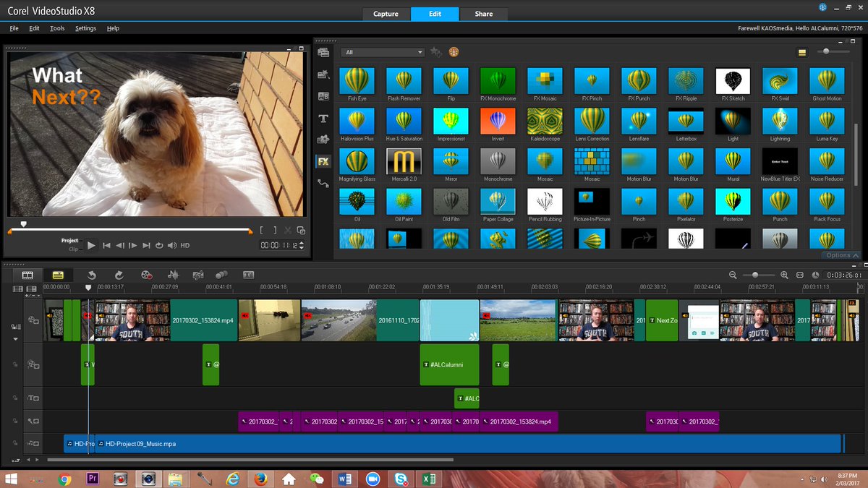Switch to the Share tab
The width and height of the screenshot is (868, 488).
[x=484, y=14]
